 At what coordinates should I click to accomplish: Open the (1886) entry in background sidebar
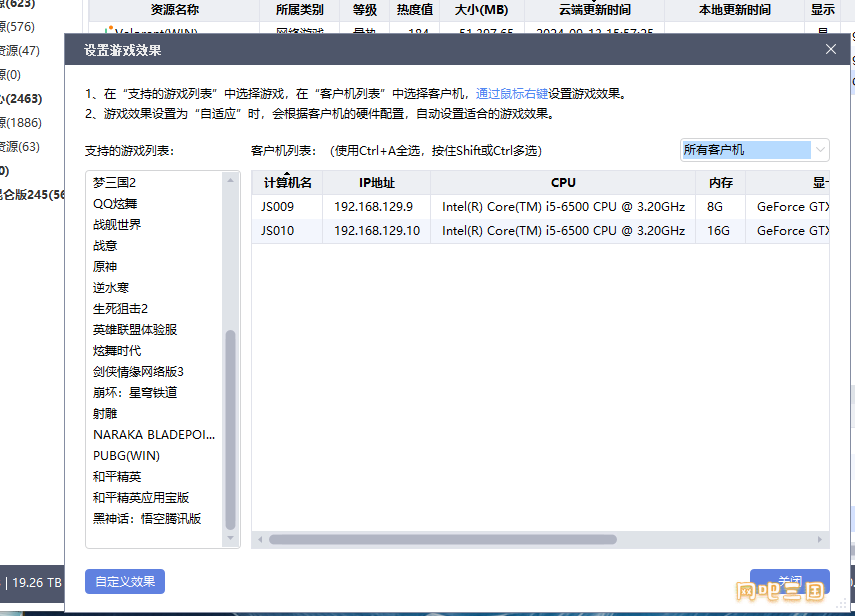[x=21, y=123]
